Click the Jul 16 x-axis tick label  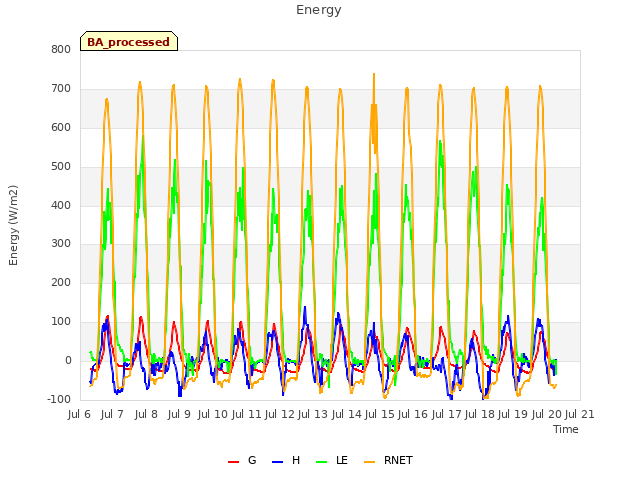pyautogui.click(x=413, y=414)
